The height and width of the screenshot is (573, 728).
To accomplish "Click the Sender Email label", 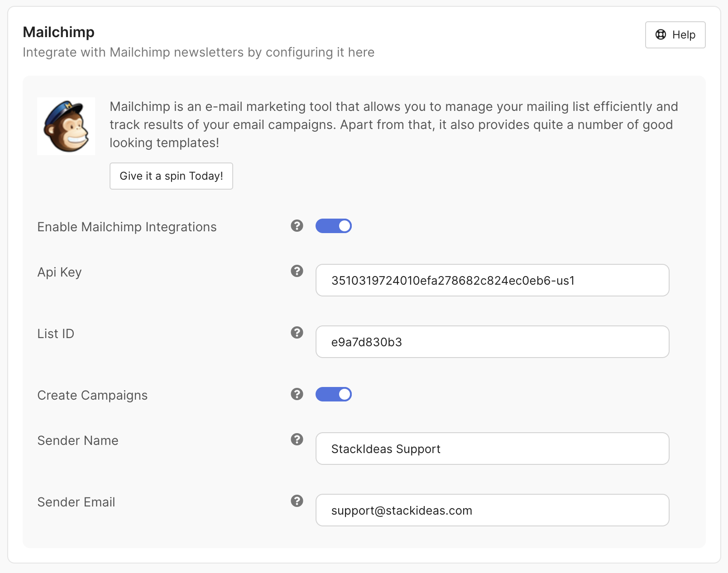I will (76, 502).
